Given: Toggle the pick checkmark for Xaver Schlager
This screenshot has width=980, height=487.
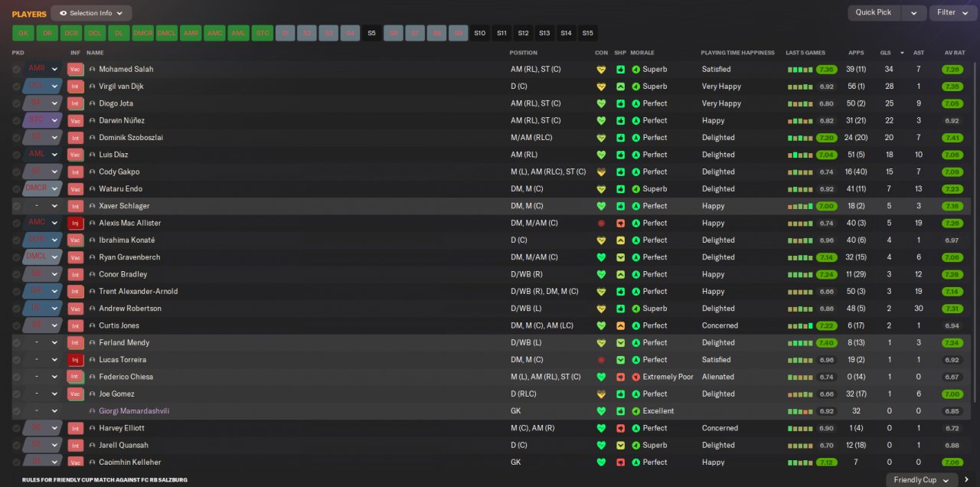Looking at the screenshot, I should (x=16, y=206).
